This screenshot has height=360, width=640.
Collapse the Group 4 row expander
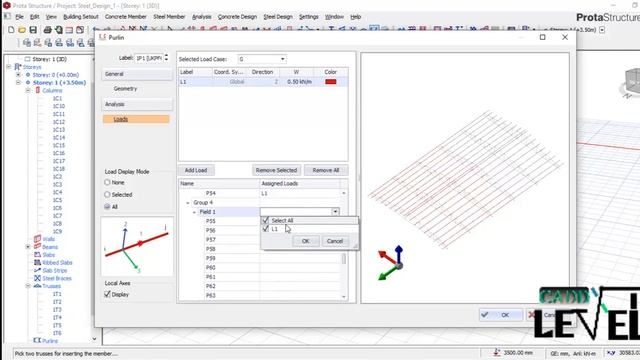coord(188,203)
